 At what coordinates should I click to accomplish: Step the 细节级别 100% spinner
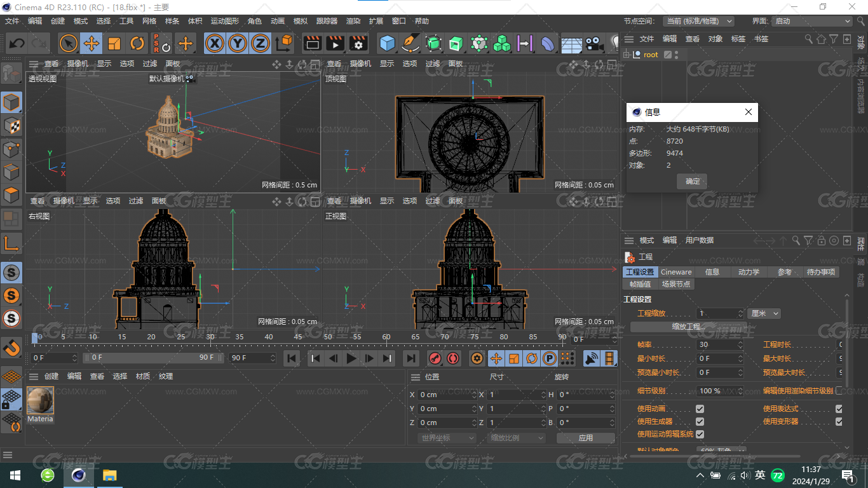740,391
